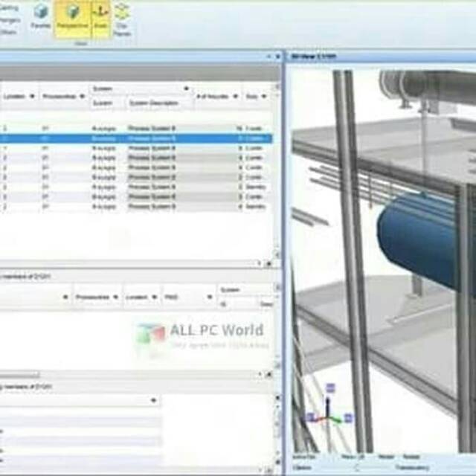Click the bottom panel's vertical scrollbar up arrow
476x476 pixels.
pos(277,398)
